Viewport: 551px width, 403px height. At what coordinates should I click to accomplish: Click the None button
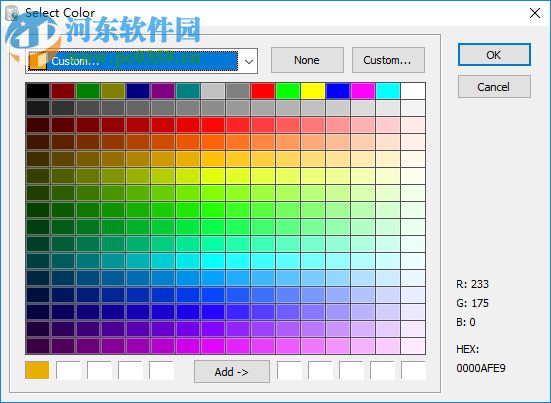coord(307,60)
